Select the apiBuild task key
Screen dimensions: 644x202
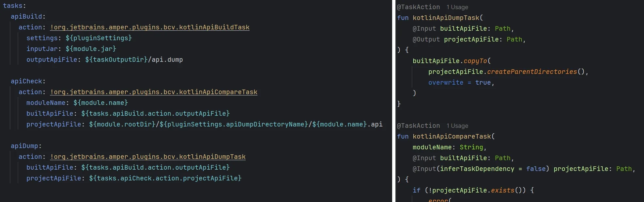[x=26, y=17]
